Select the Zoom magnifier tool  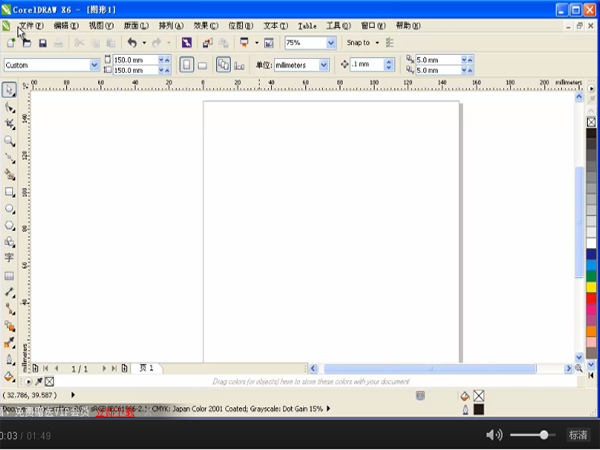click(x=10, y=141)
